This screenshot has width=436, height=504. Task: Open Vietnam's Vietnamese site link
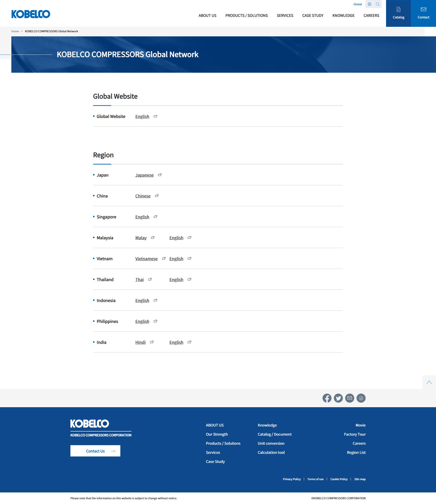click(146, 259)
